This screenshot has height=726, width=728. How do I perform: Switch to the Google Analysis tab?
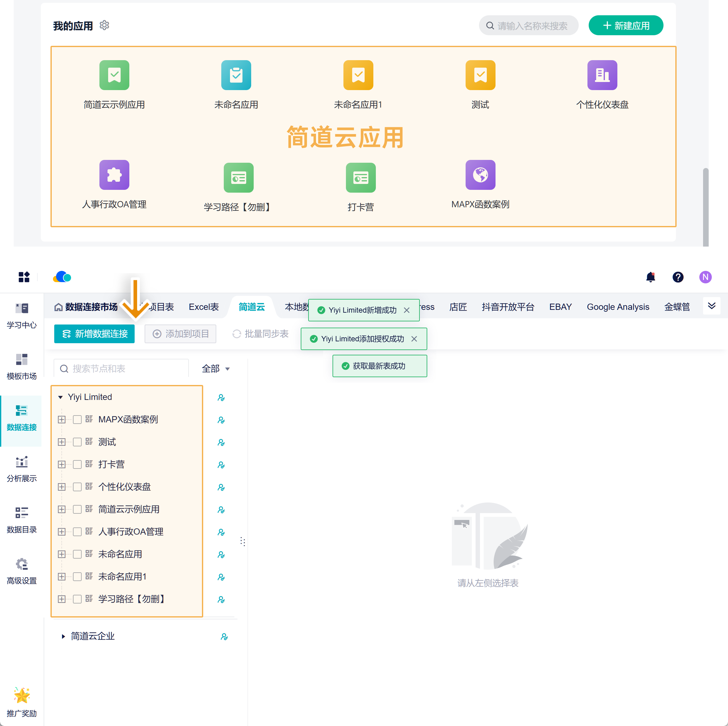(x=618, y=307)
